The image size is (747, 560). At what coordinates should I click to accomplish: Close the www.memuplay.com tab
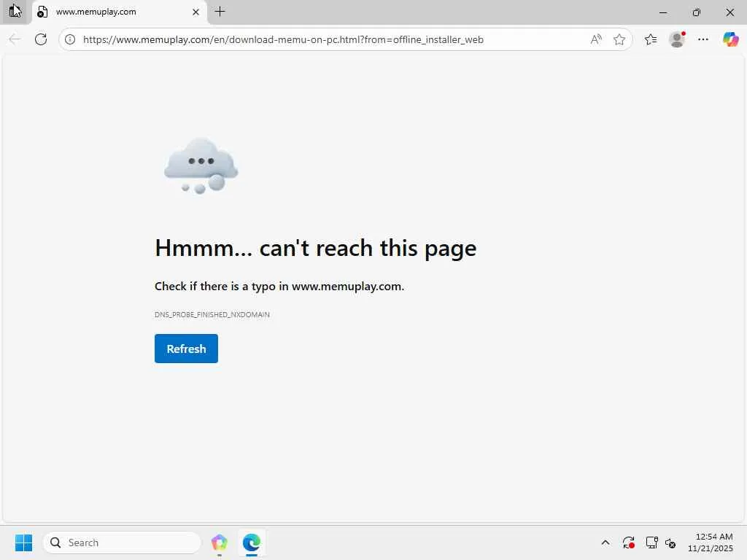point(196,12)
